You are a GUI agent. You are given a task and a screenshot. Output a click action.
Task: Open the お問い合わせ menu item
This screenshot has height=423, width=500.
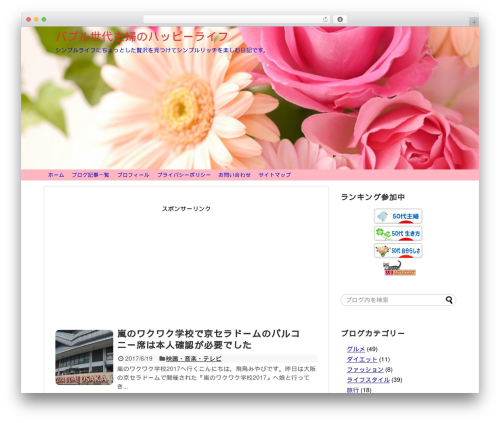pyautogui.click(x=234, y=175)
